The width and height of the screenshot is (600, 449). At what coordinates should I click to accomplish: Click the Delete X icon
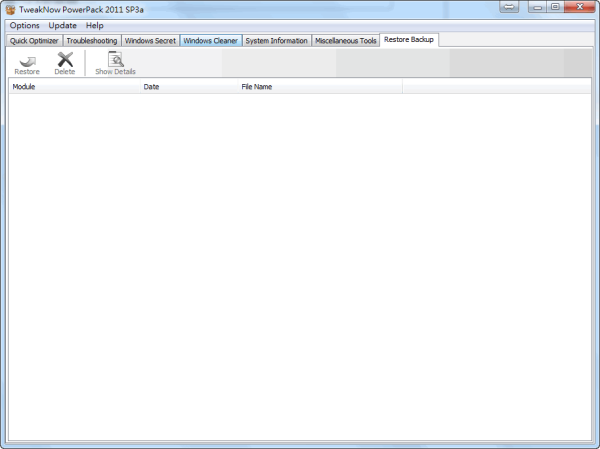coord(65,59)
